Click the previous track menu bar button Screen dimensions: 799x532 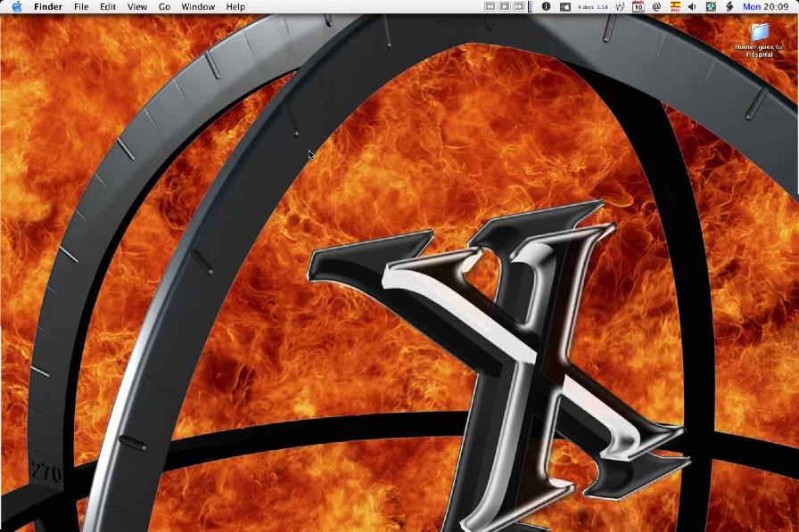pos(490,6)
